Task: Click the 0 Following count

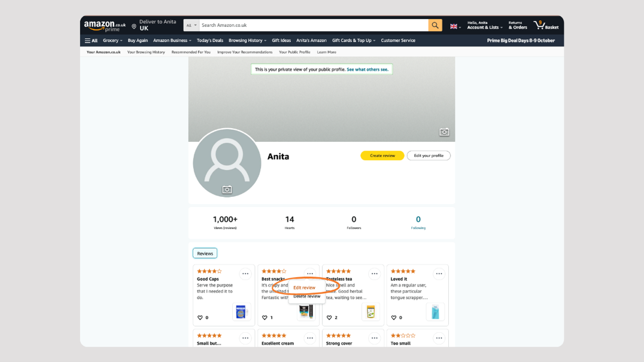Action: (418, 222)
